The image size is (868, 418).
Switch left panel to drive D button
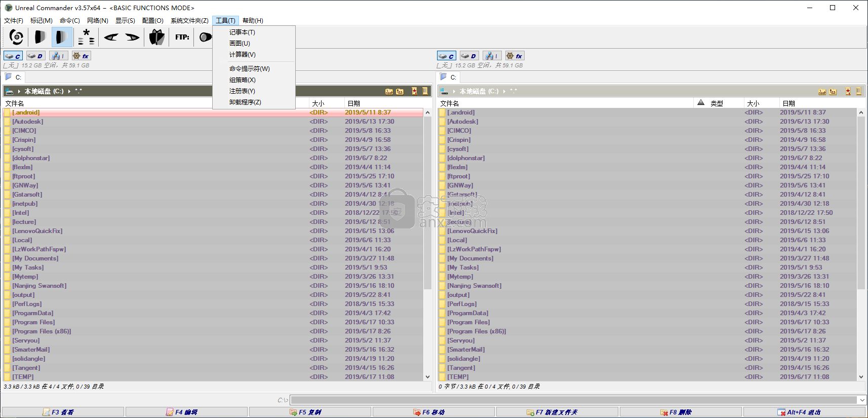click(x=35, y=56)
